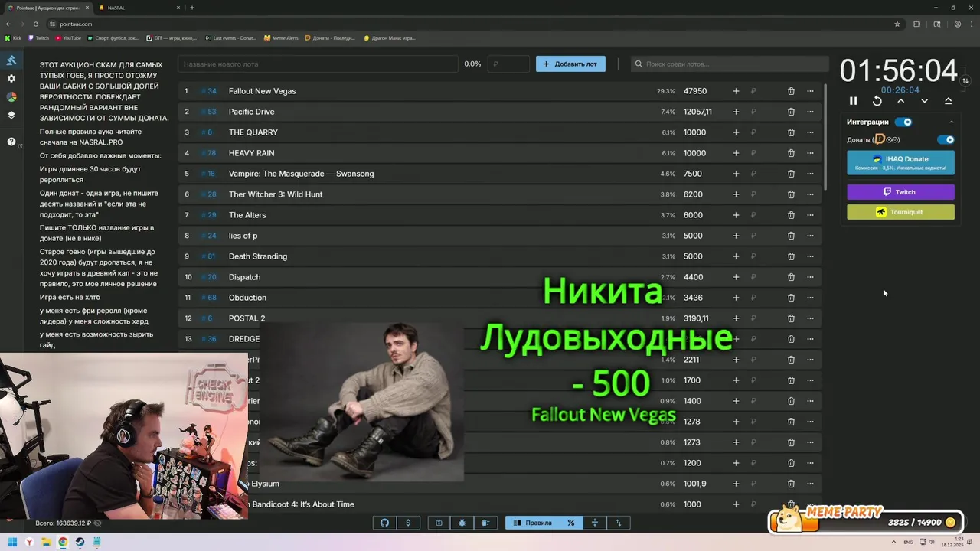Click the dollar sign icon in bottom toolbar
Screen dimensions: 980x551
408,523
